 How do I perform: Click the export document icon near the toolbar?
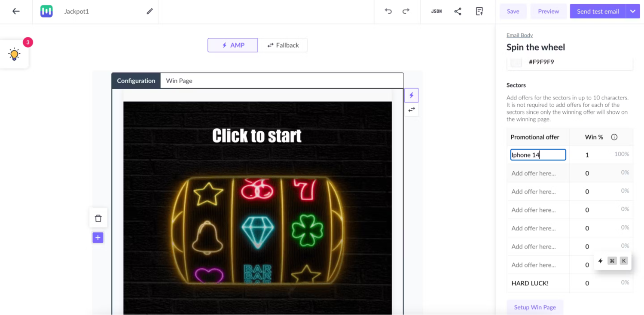pos(479,11)
